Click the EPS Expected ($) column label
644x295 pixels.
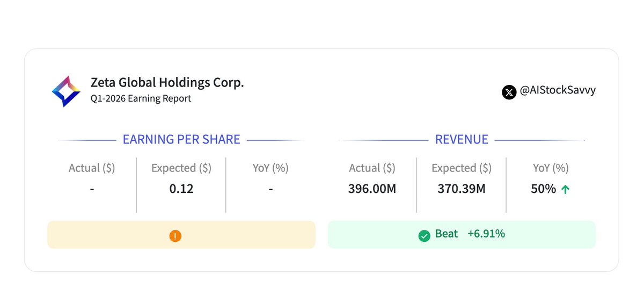click(x=181, y=168)
